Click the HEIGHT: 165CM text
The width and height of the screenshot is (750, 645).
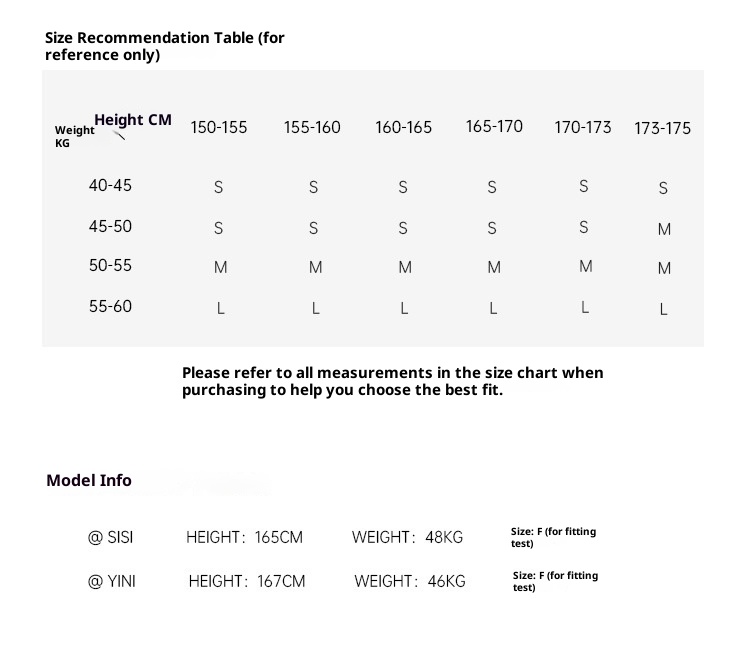[244, 538]
